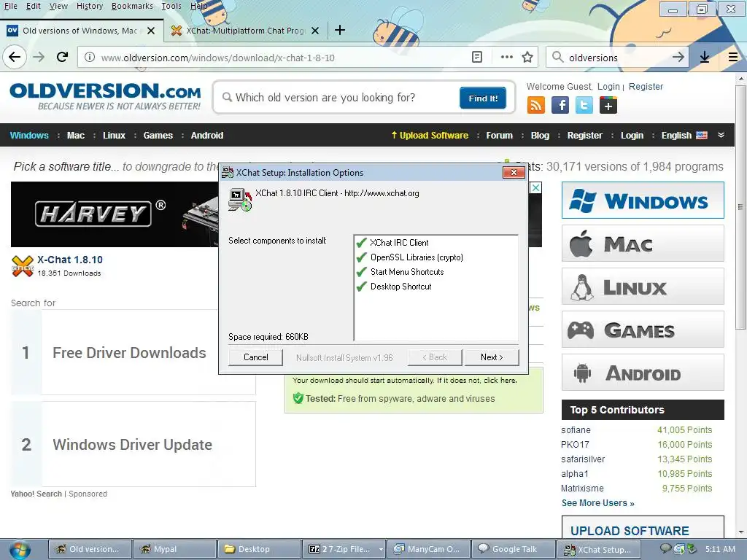Click Next in XChat Setup
The image size is (747, 560).
492,357
